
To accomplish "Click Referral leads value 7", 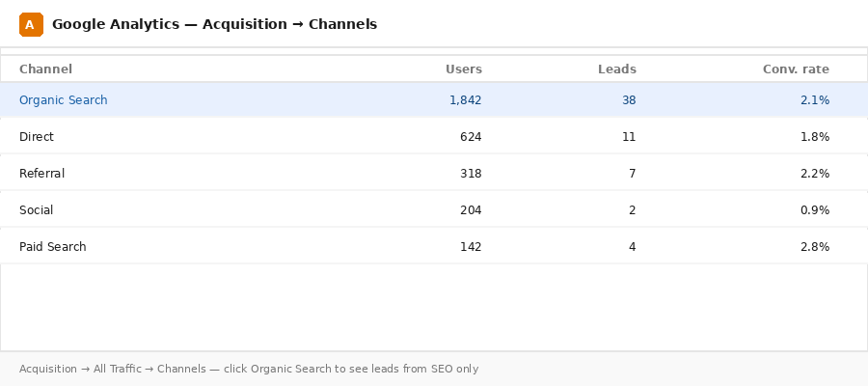I will (632, 174).
